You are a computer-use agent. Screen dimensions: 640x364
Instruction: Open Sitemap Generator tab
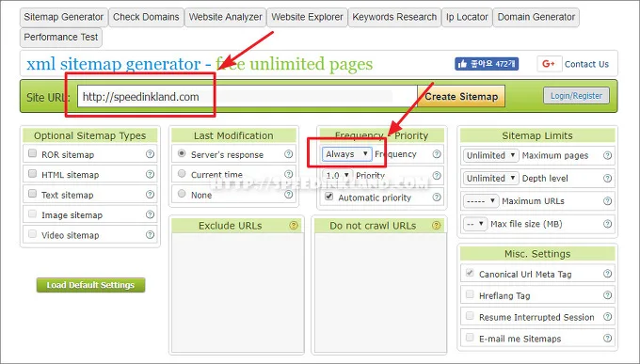click(x=64, y=17)
